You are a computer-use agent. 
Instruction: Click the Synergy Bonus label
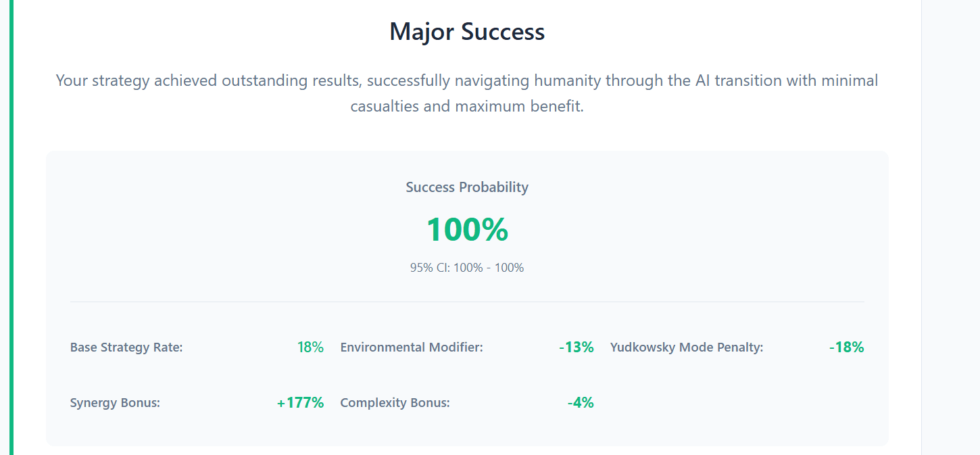(x=115, y=403)
